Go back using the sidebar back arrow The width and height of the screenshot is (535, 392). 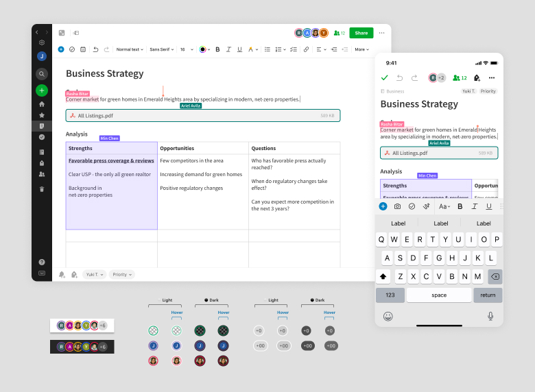click(x=37, y=32)
